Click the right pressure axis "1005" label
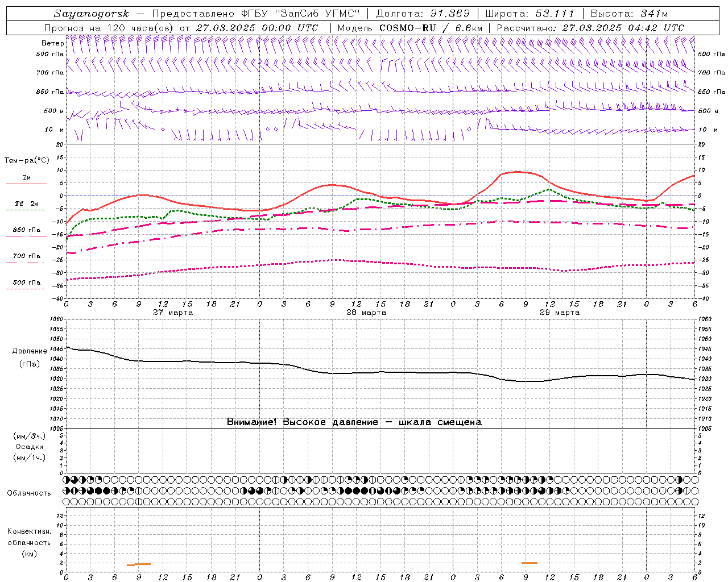Viewport: 728px width, 582px height. tap(705, 429)
